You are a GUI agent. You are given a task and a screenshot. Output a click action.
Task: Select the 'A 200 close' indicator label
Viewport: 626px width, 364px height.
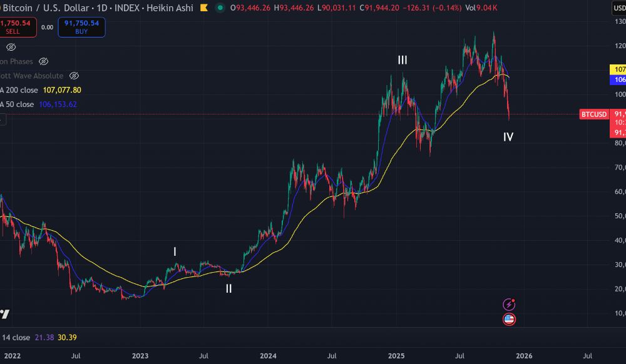(x=19, y=90)
